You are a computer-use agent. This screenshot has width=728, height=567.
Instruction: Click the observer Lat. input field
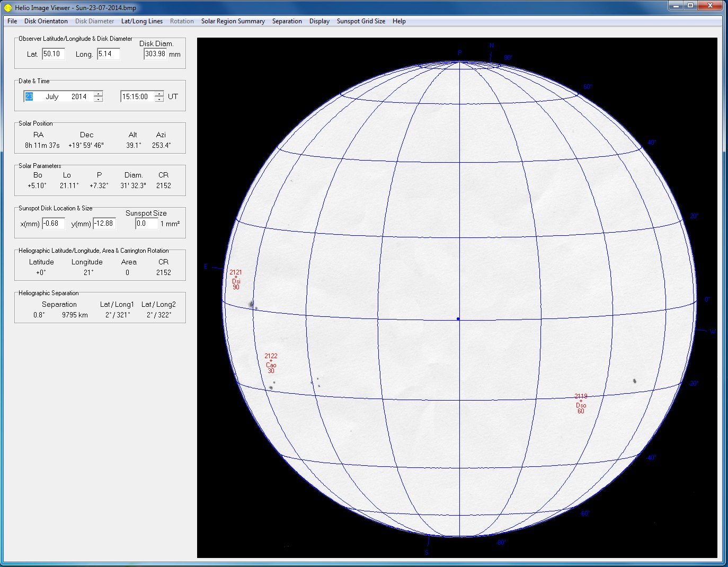[54, 54]
